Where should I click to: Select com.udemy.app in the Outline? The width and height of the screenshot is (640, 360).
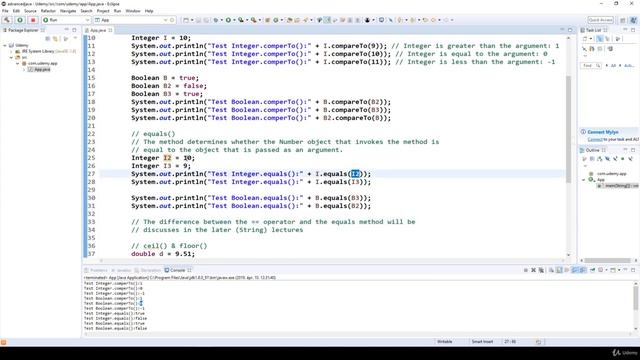(x=607, y=174)
